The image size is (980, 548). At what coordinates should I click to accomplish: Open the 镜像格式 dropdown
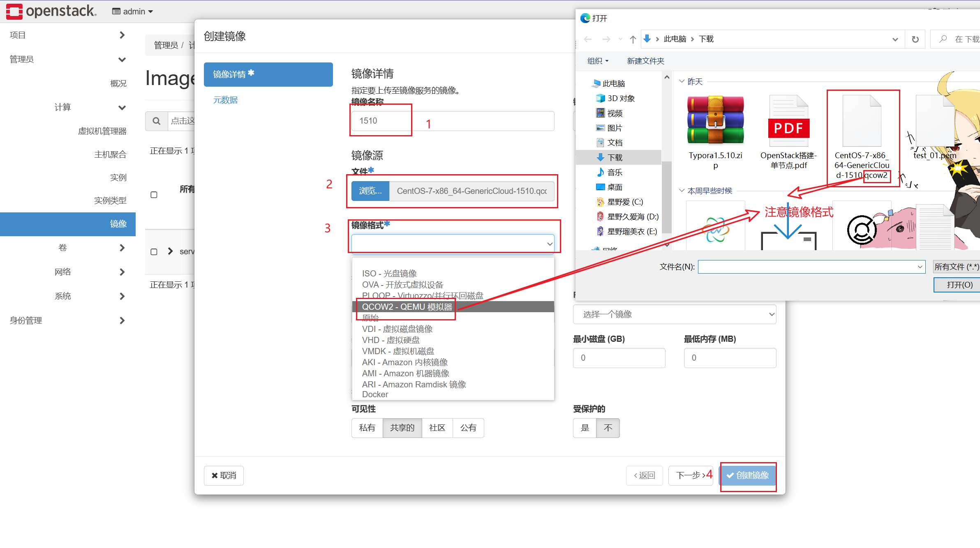(452, 244)
